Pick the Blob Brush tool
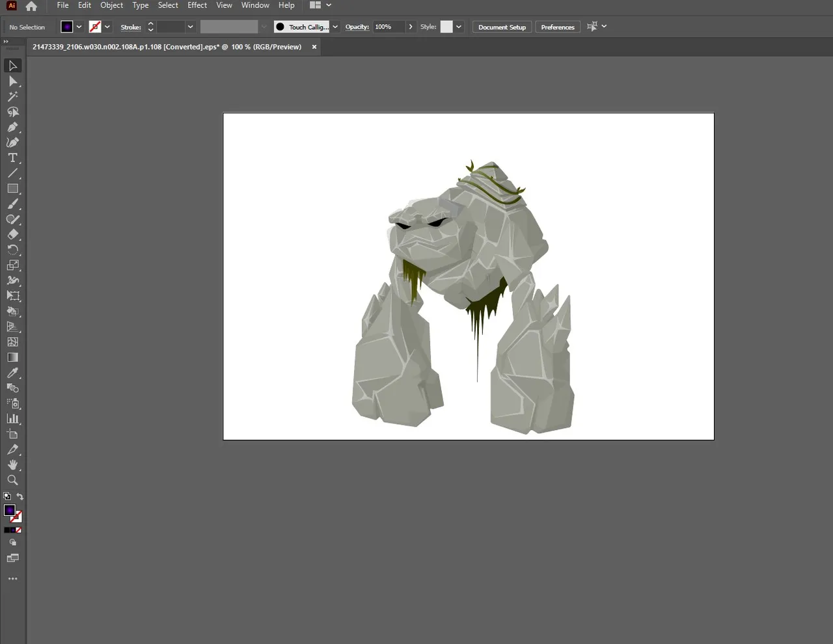833x644 pixels. click(12, 219)
